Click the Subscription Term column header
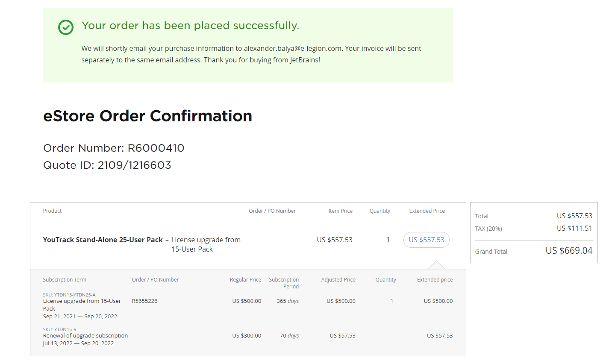 pos(65,280)
